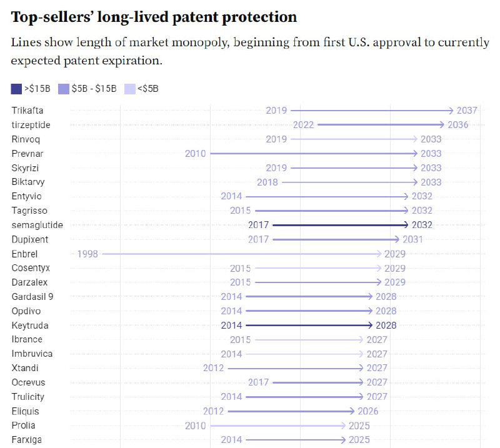Click the 2037 expiration label for Trikafta
Screen dimensions: 500x448
tap(467, 111)
